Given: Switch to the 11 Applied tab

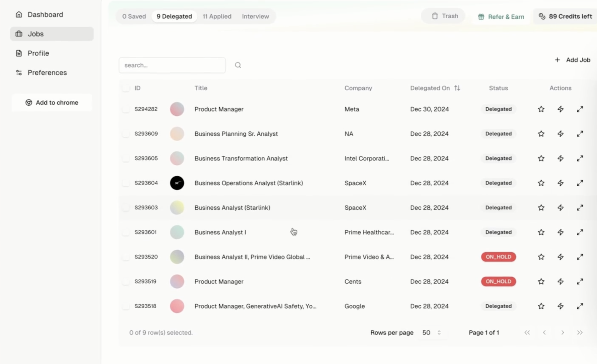Looking at the screenshot, I should 217,16.
